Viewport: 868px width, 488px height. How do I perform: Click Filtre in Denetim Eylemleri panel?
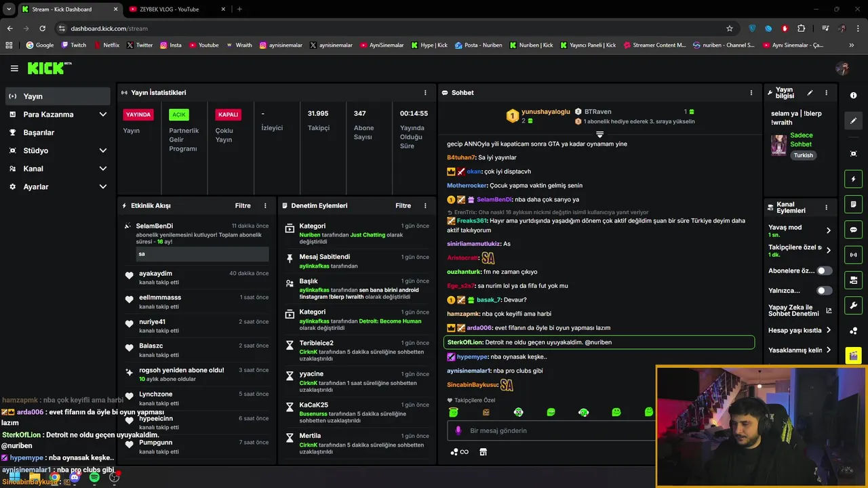[403, 205]
